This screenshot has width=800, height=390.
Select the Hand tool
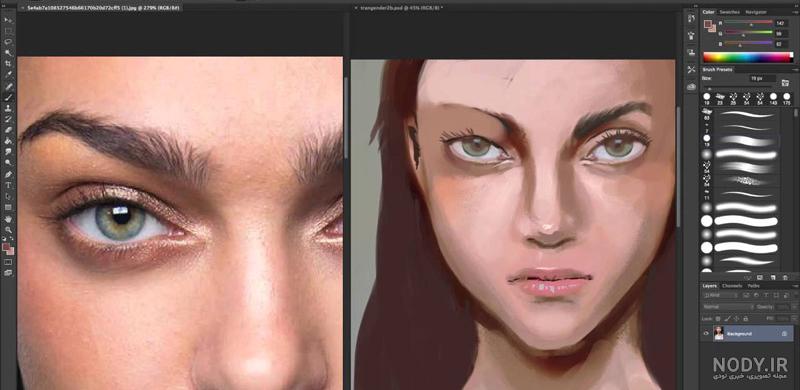(8, 218)
